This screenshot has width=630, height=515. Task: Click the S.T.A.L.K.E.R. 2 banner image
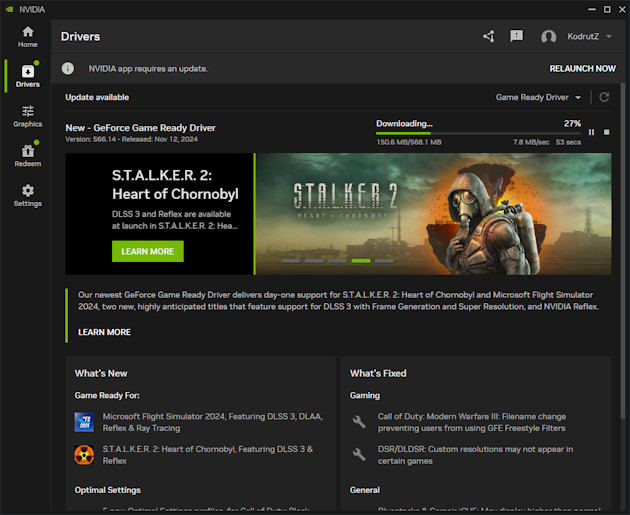(x=434, y=214)
